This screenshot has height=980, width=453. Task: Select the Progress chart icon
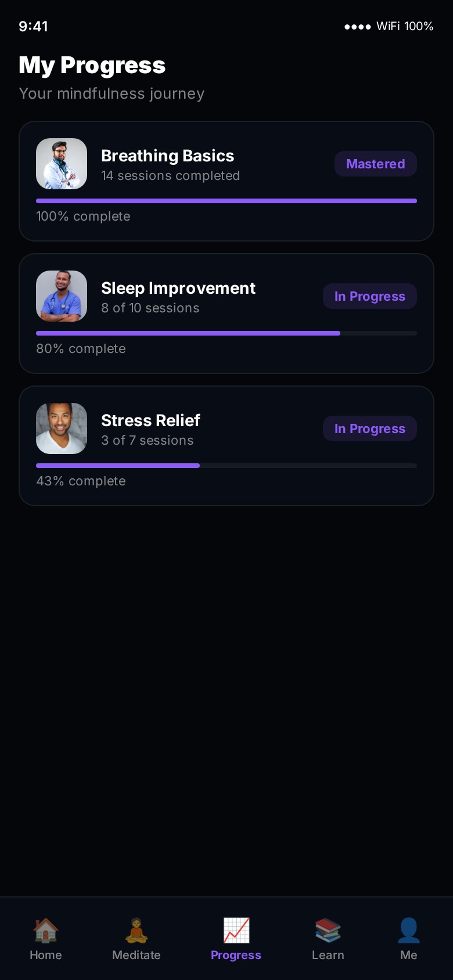(x=236, y=930)
